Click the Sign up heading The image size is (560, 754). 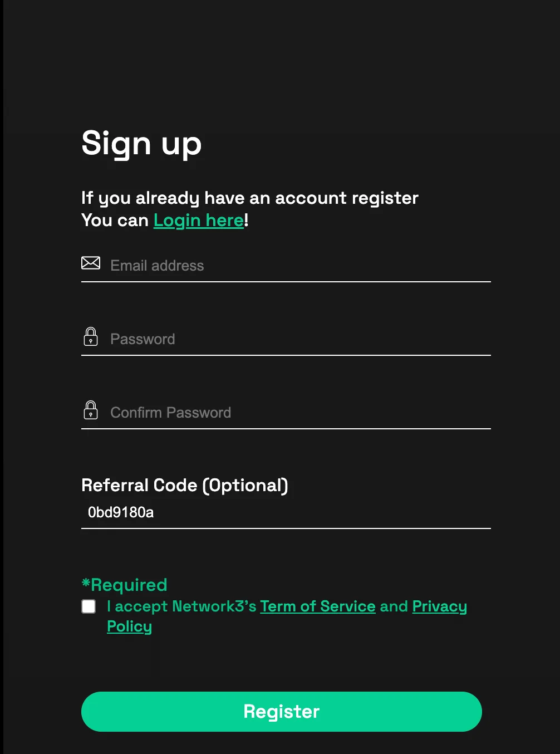coord(141,144)
